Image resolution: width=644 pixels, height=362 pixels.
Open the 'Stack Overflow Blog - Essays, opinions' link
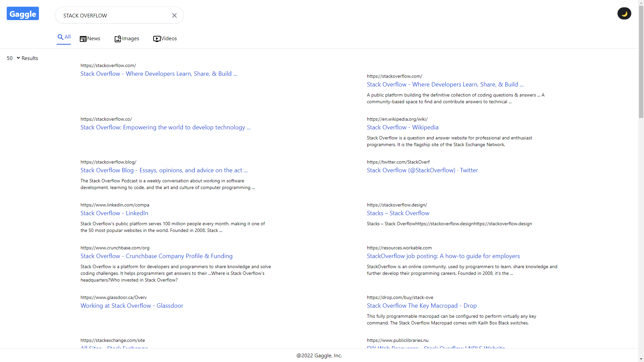point(164,170)
